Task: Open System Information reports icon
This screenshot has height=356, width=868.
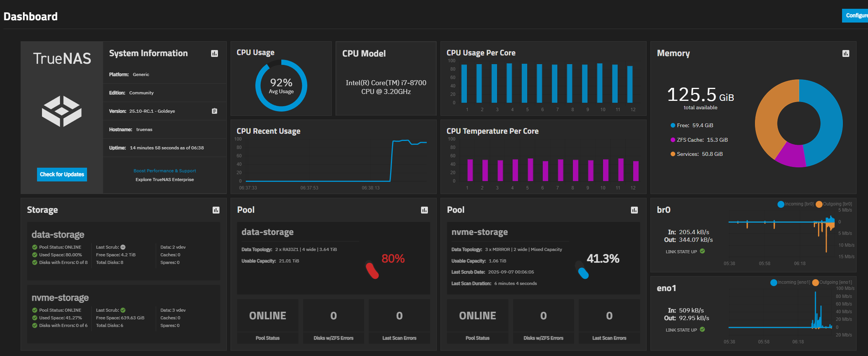Action: [215, 53]
